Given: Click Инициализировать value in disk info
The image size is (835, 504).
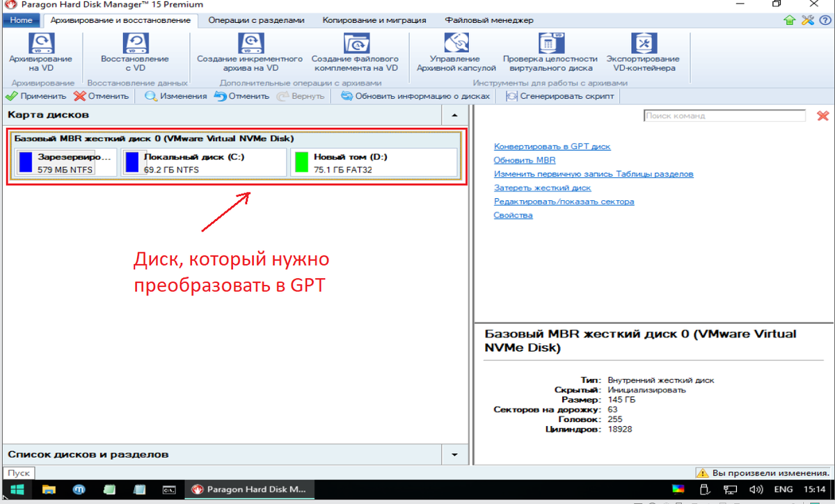Looking at the screenshot, I should point(646,390).
